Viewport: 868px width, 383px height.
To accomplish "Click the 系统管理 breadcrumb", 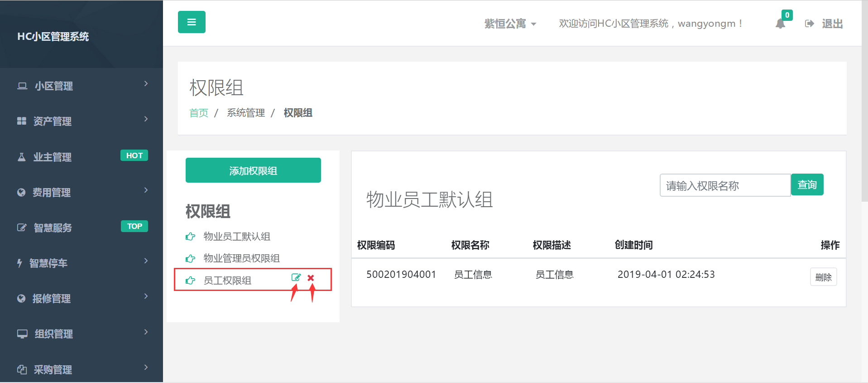I will coord(246,113).
